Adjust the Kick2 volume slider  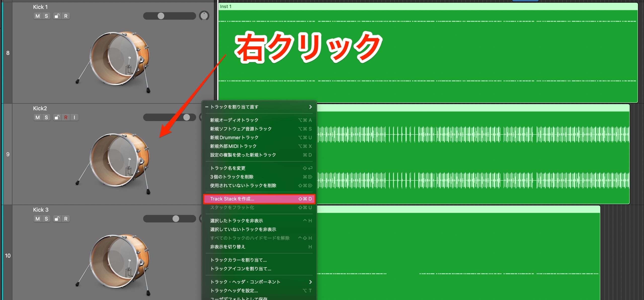coord(169,117)
